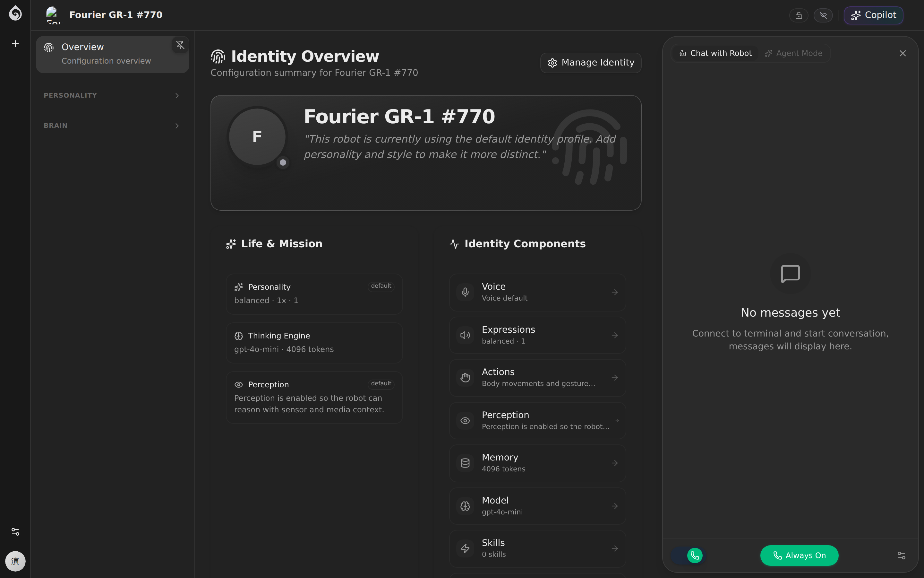Screen dimensions: 924x578
Task: Click the eye icon in Identity Components Perception
Action: click(x=465, y=421)
